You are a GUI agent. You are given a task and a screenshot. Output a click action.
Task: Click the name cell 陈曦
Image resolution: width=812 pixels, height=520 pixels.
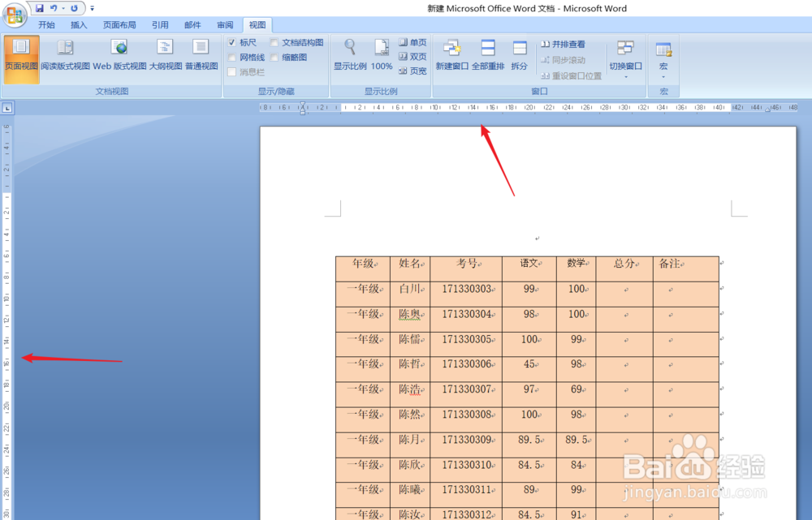click(x=410, y=495)
